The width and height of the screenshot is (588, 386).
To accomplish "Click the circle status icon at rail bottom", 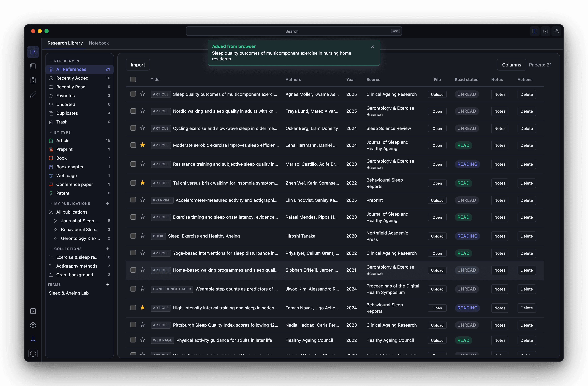I will click(33, 354).
